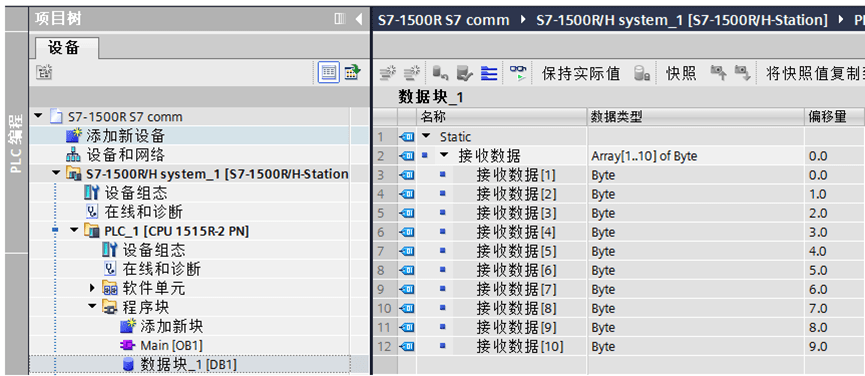Click the row number 6 header

(381, 233)
